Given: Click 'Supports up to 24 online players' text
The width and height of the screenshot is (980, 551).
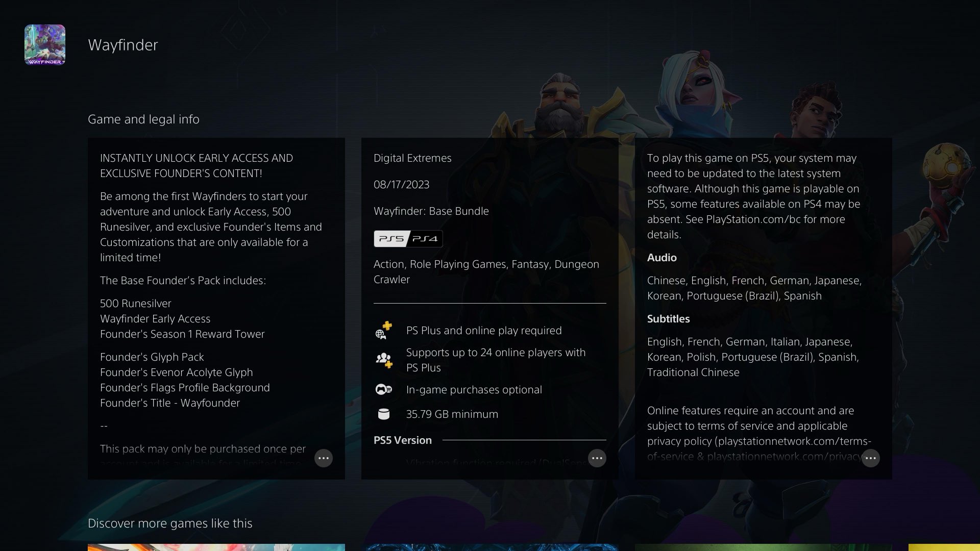Looking at the screenshot, I should point(496,360).
